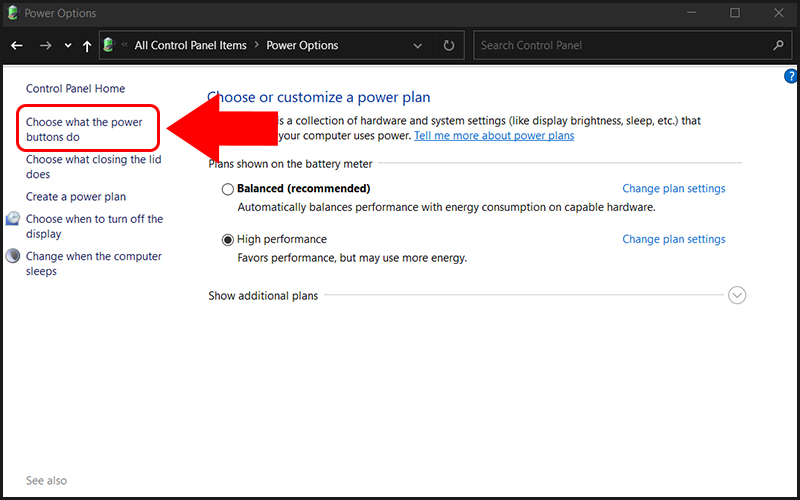Go up one level with up arrow
Viewport: 800px width, 500px height.
coord(87,46)
